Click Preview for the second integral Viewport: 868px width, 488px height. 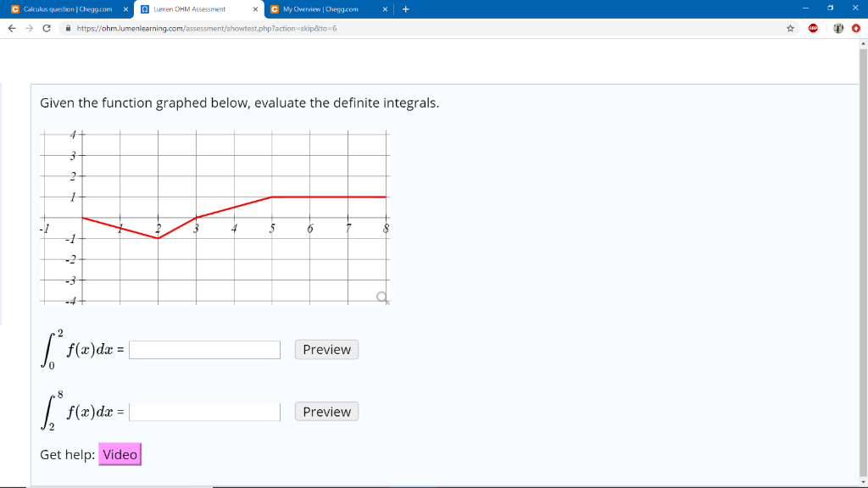click(325, 411)
